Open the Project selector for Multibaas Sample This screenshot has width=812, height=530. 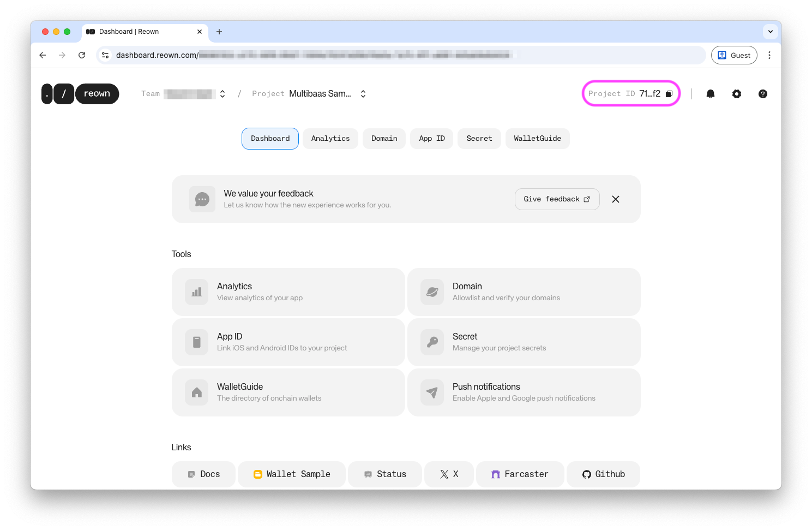(x=363, y=93)
